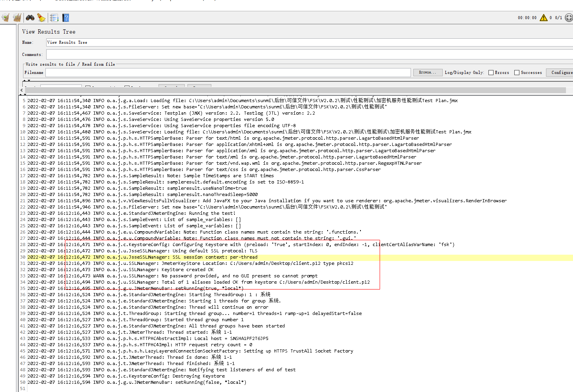Viewport: 573px width, 392px height.
Task: Focus the Name field containing View Results Tree
Action: [x=309, y=42]
